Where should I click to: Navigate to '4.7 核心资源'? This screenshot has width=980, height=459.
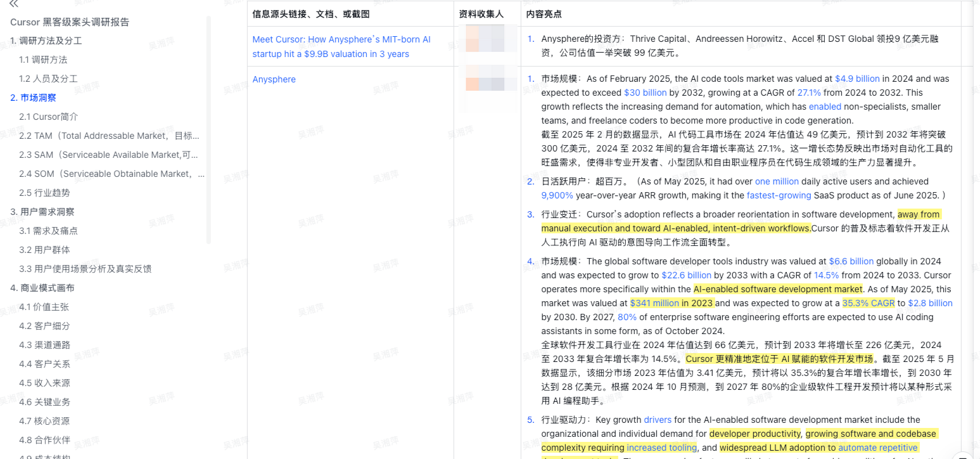[44, 421]
